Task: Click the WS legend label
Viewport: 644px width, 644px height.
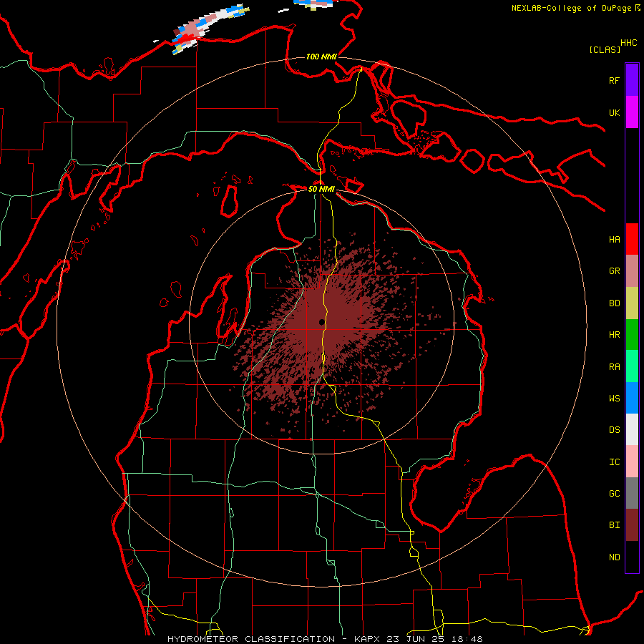Action: [x=615, y=398]
